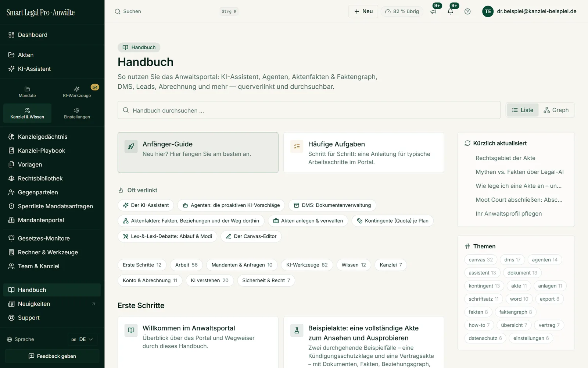588x368 pixels.
Task: Click the Feedback geben button
Action: 52,356
